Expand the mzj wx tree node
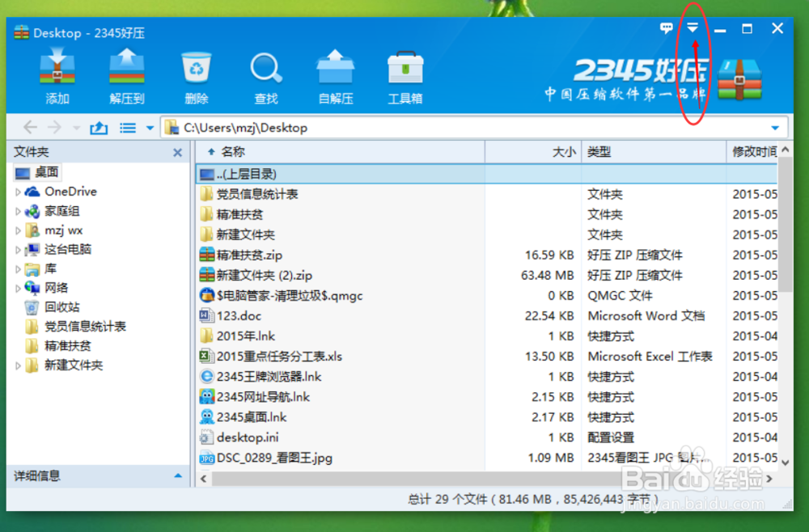Viewport: 809px width, 532px height. click(18, 230)
